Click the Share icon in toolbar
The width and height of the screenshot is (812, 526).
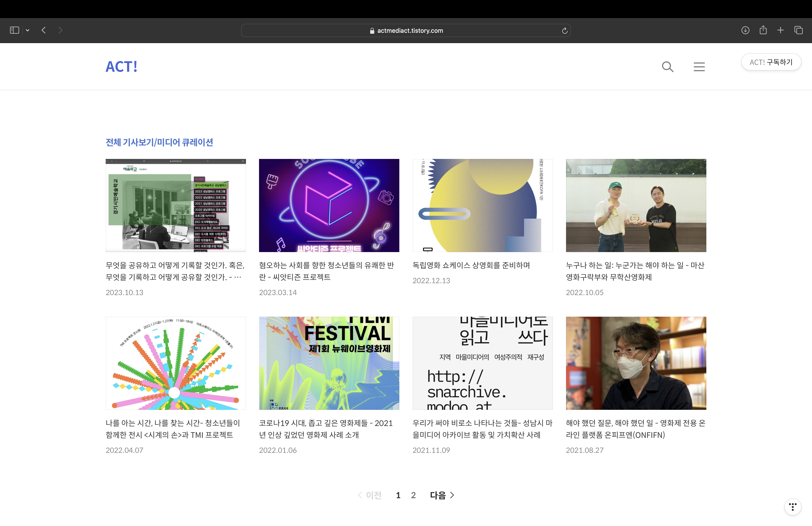click(763, 30)
